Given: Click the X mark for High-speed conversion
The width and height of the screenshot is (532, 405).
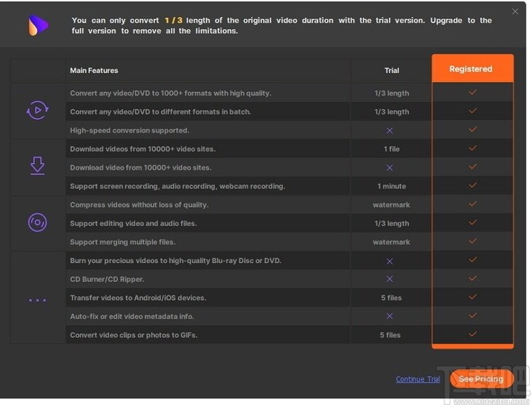Looking at the screenshot, I should coord(390,130).
